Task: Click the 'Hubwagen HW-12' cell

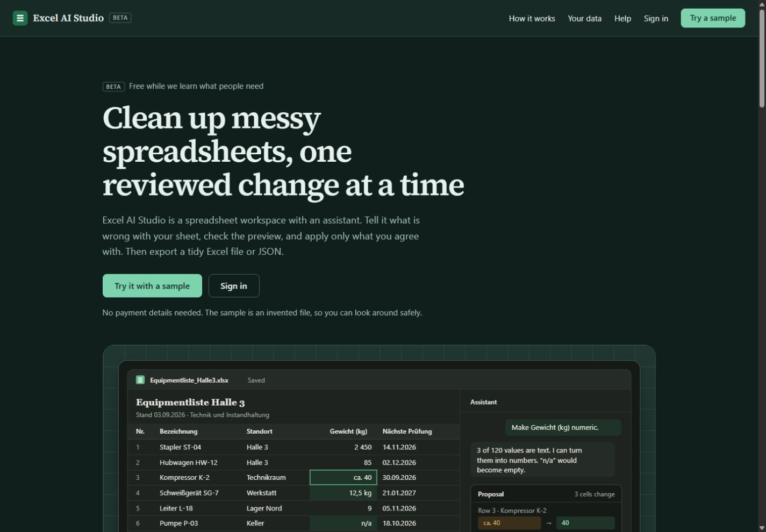Action: (189, 462)
